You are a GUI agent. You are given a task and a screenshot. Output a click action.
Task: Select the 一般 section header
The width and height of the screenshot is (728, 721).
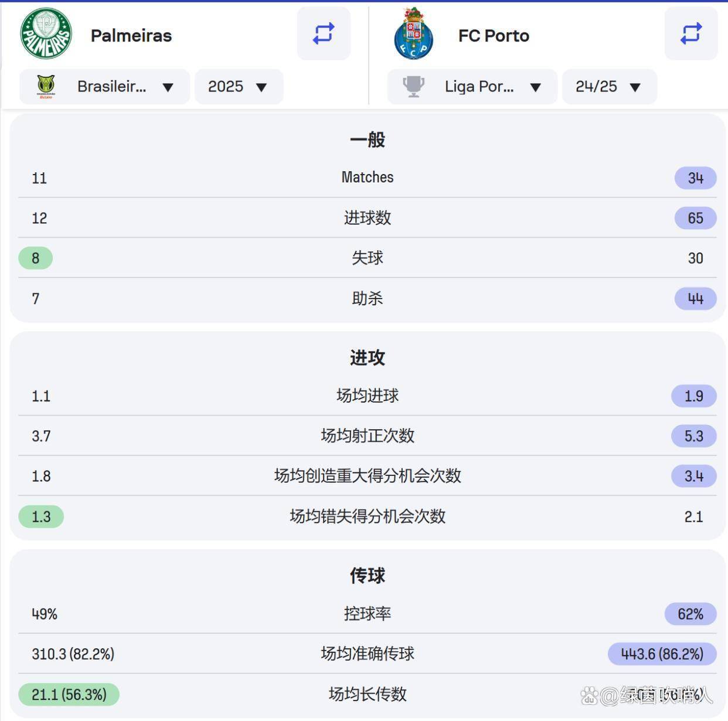click(368, 140)
